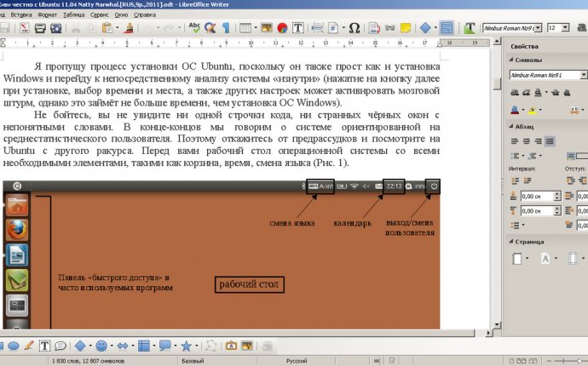The height and width of the screenshot is (366, 588).
Task: Click the Insert Field icon
Action: click(332, 28)
